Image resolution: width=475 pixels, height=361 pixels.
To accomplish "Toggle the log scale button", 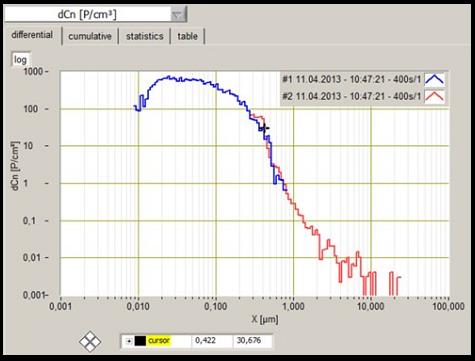I will pos(20,60).
